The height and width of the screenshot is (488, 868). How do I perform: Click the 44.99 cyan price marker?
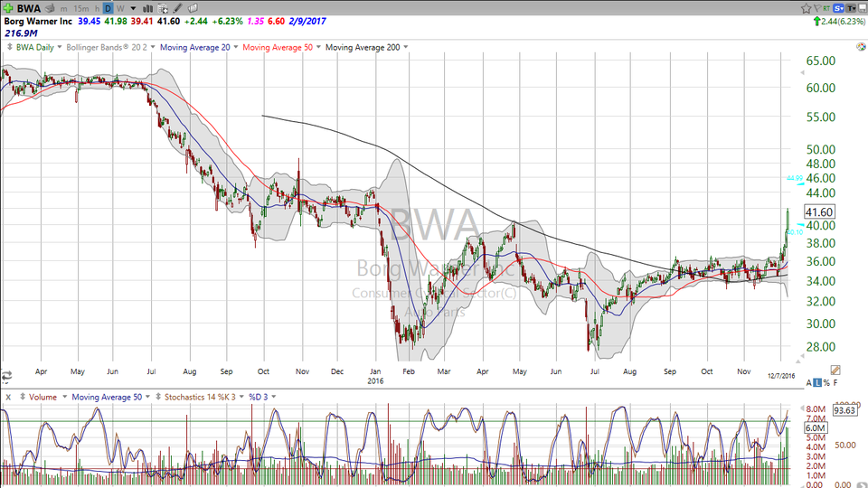pos(795,178)
